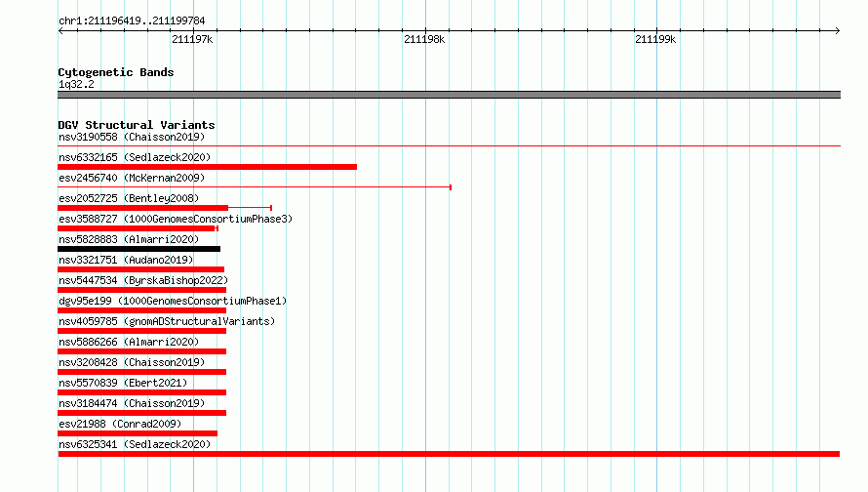868x492 pixels.
Task: Open variant nsv5886266 (Almarri2020) label
Action: pos(129,342)
